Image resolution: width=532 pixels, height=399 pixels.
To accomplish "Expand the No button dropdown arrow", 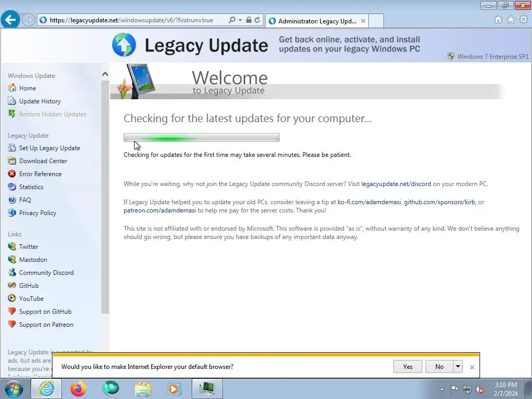I will (458, 366).
